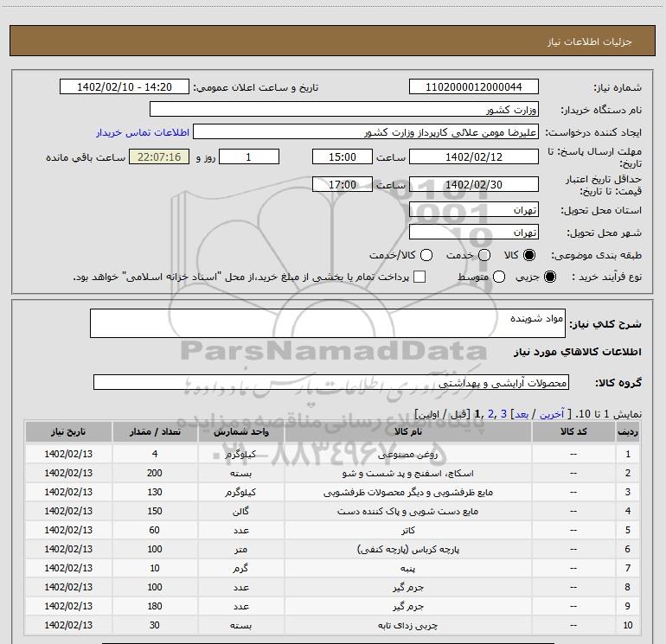Open the آخرین (last) page link
The width and height of the screenshot is (666, 644).
[x=551, y=414]
